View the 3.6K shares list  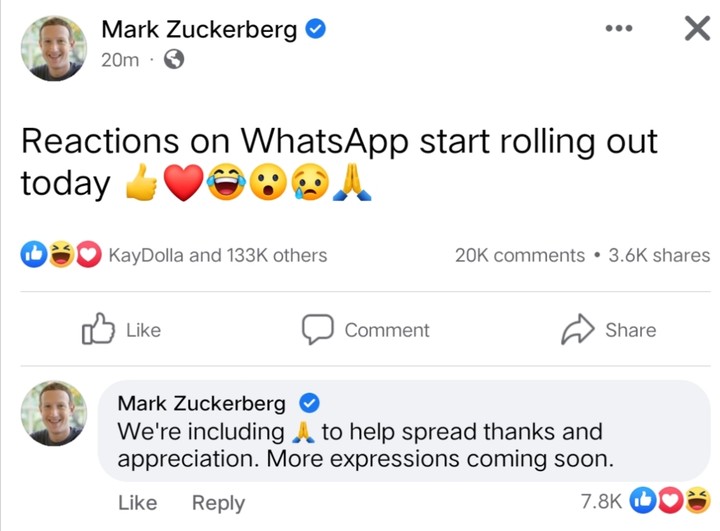(659, 255)
